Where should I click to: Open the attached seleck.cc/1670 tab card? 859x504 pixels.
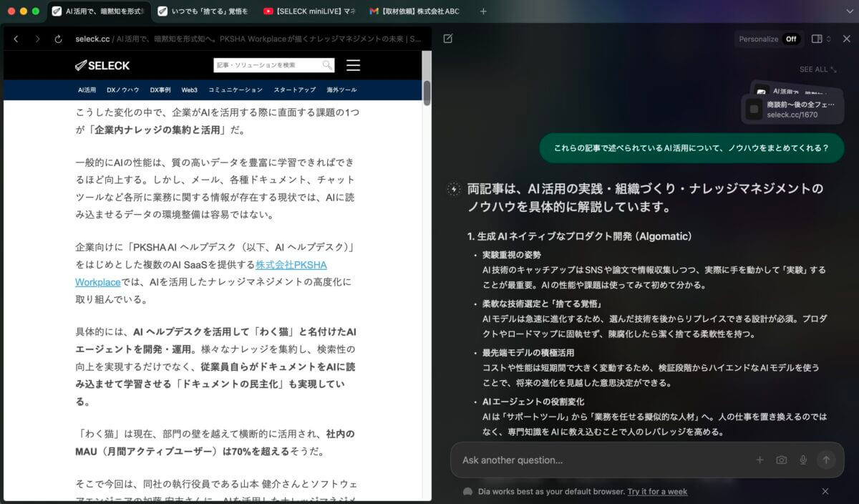click(x=793, y=110)
